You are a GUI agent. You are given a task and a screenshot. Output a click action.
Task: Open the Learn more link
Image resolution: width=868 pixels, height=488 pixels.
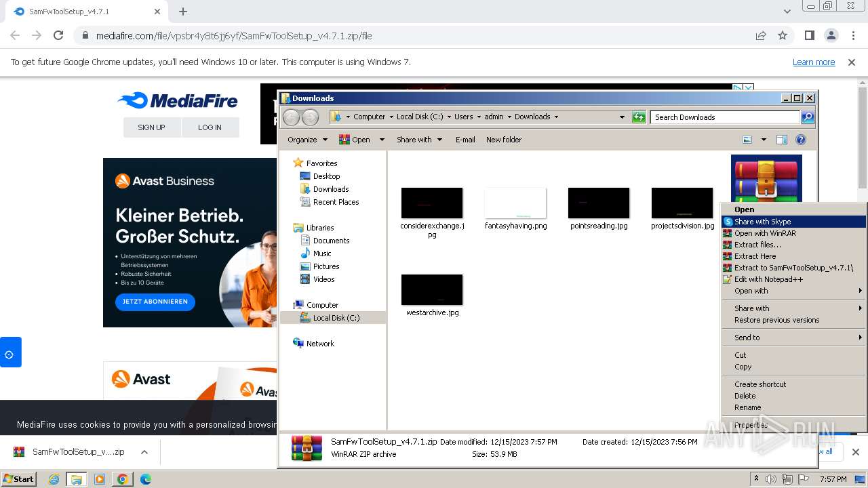(814, 62)
